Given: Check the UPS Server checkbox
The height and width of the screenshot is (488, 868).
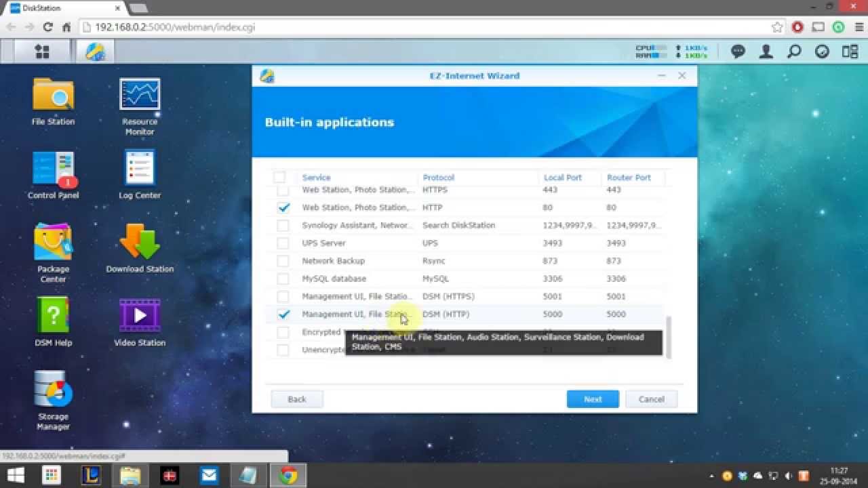Looking at the screenshot, I should tap(283, 243).
